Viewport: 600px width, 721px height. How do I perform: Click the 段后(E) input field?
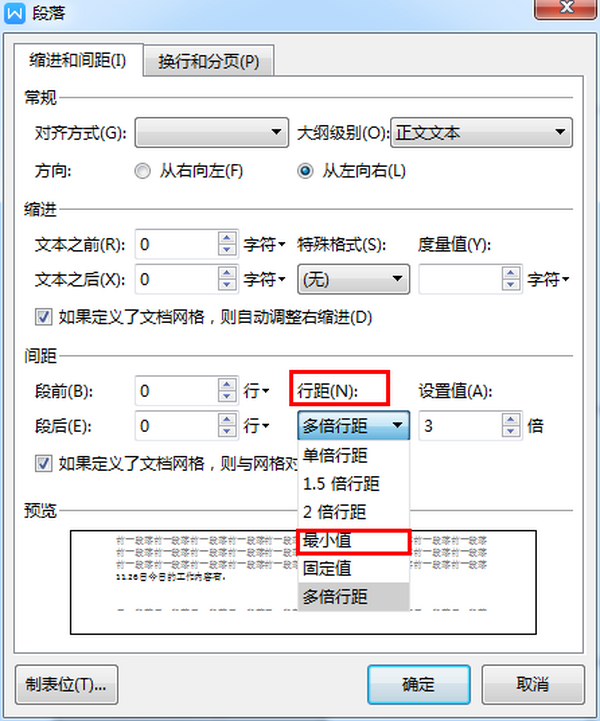coord(177,426)
